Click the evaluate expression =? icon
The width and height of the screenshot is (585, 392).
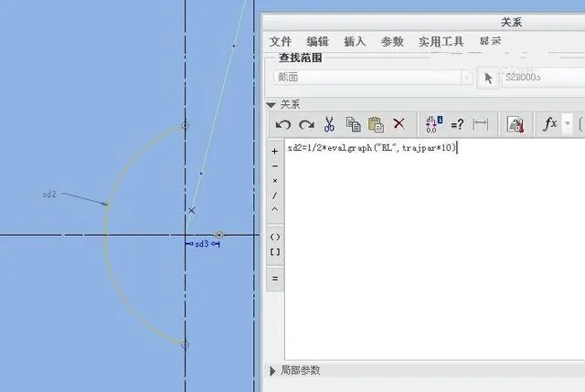[457, 124]
